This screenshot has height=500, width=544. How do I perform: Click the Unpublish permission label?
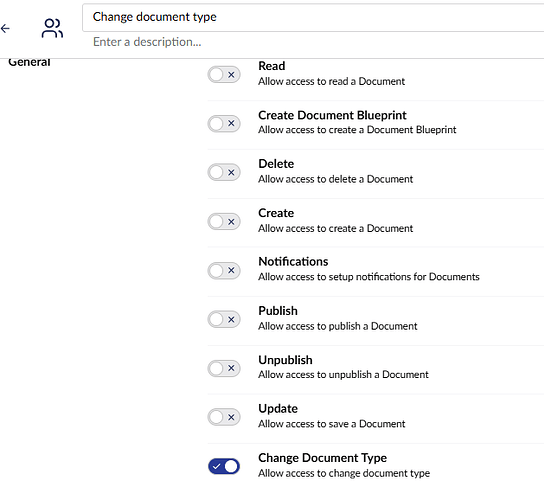285,360
